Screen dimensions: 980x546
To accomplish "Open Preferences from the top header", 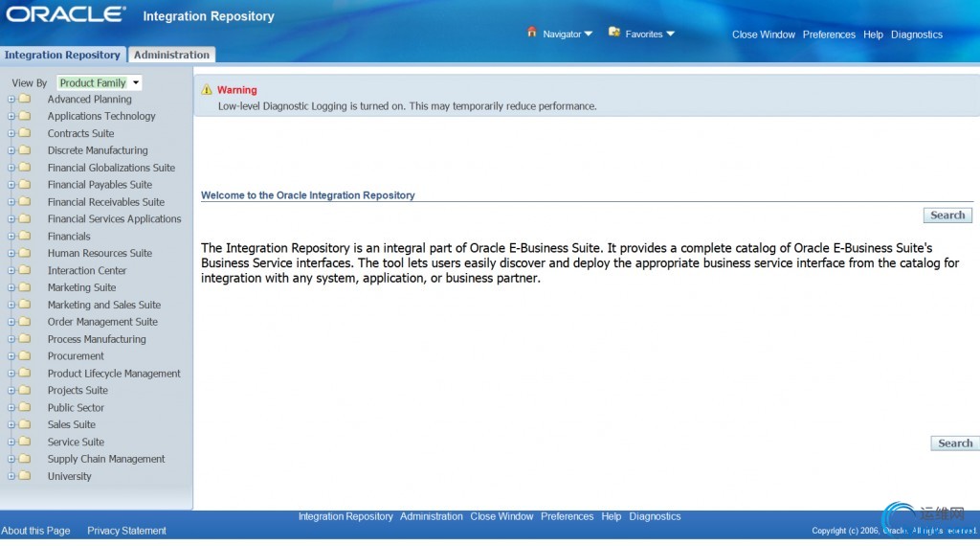I will click(x=829, y=34).
